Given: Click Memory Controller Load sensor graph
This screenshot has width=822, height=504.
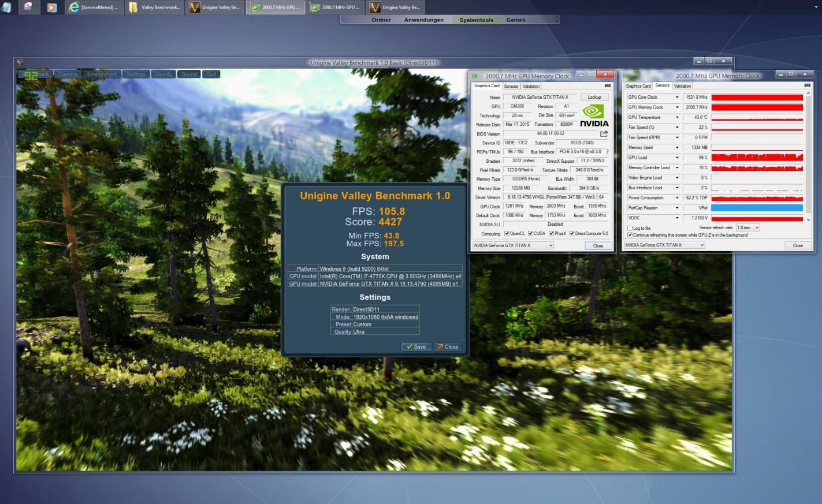Looking at the screenshot, I should click(757, 167).
